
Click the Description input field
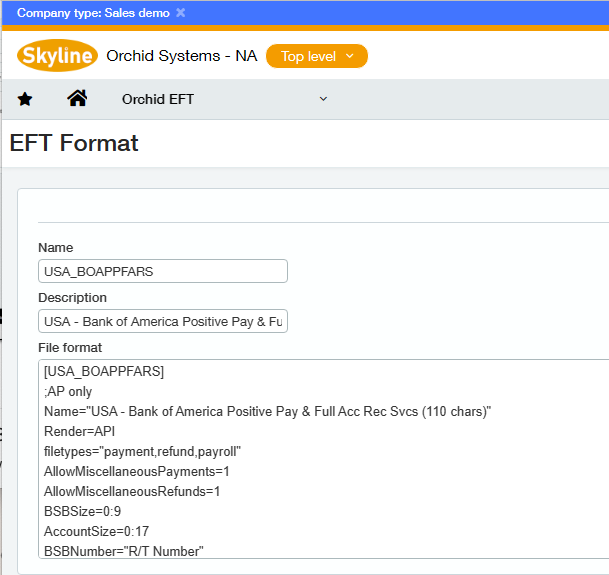[163, 321]
